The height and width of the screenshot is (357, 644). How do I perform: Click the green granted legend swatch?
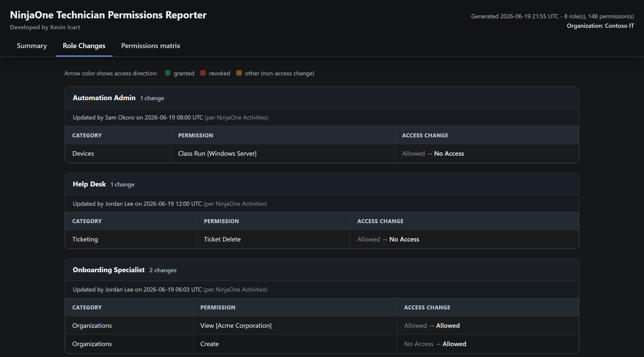click(x=168, y=73)
